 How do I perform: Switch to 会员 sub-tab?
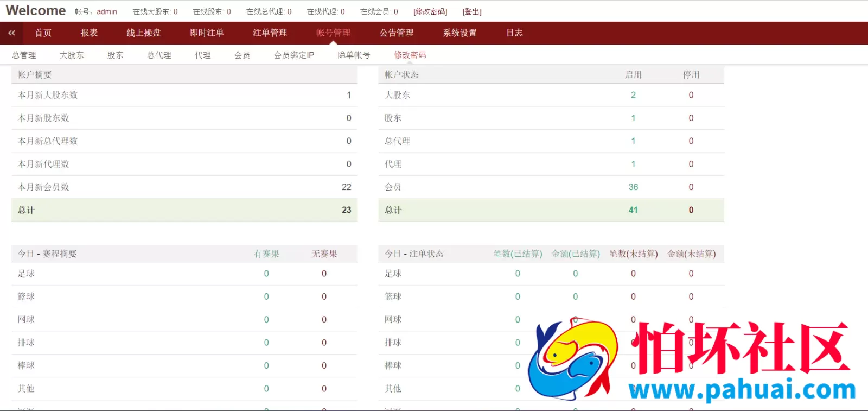(x=242, y=55)
